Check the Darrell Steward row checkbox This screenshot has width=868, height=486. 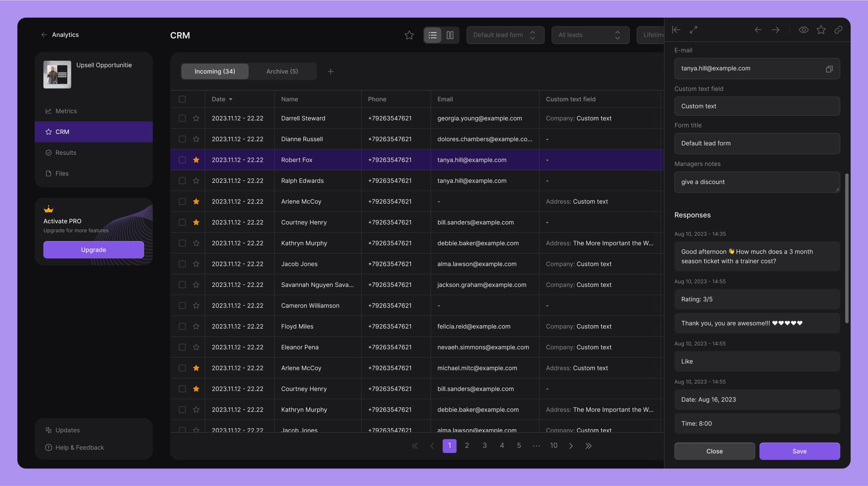point(182,119)
